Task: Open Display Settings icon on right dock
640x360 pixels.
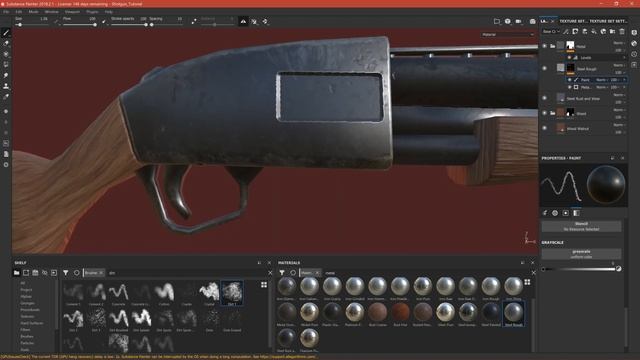Action: (634, 33)
